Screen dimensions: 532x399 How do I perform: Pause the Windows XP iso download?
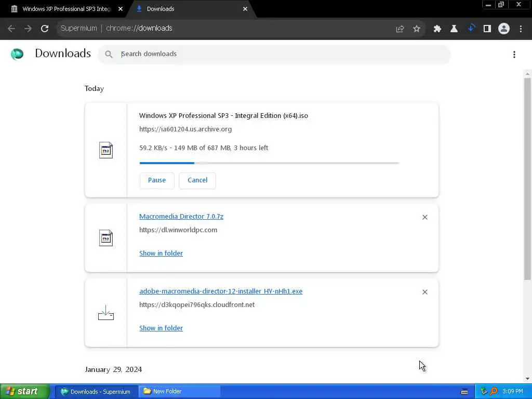157,180
